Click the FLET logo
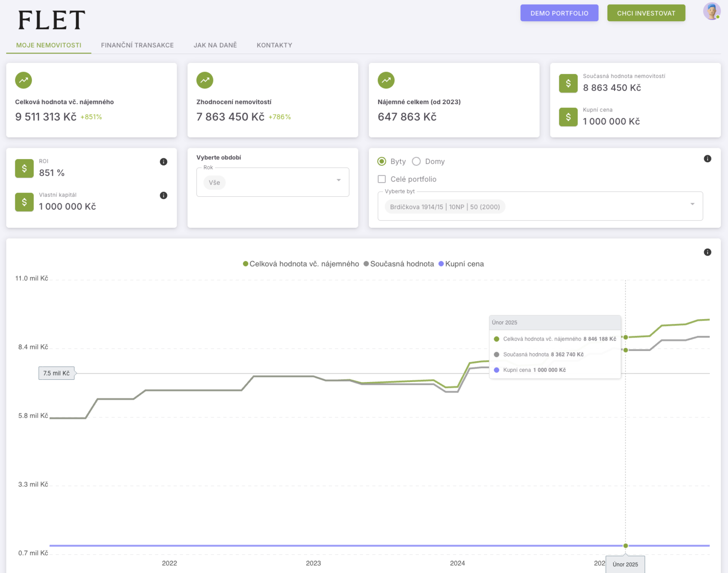This screenshot has width=728, height=573. click(52, 20)
